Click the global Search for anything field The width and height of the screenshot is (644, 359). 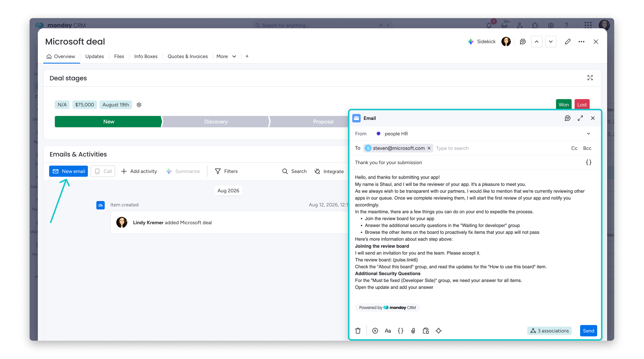click(x=322, y=25)
